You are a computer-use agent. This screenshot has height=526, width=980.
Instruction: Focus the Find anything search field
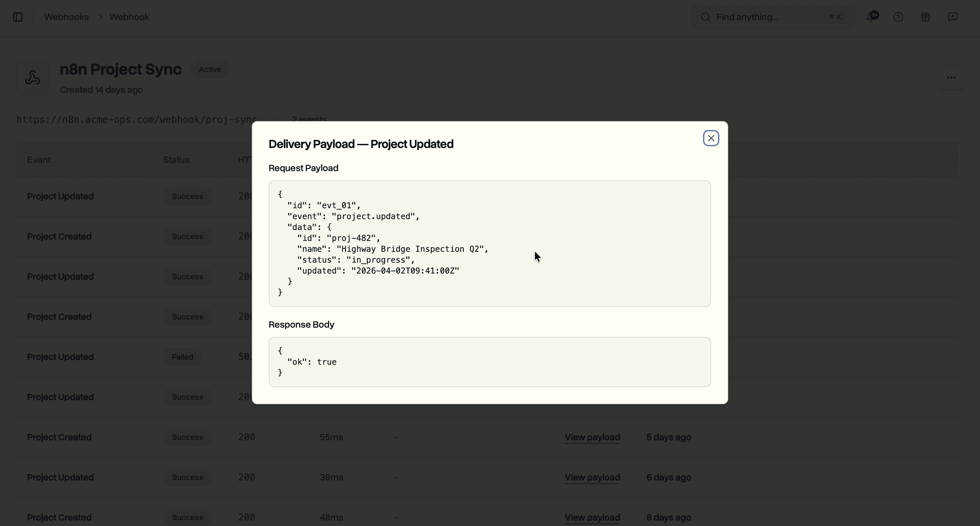point(768,17)
